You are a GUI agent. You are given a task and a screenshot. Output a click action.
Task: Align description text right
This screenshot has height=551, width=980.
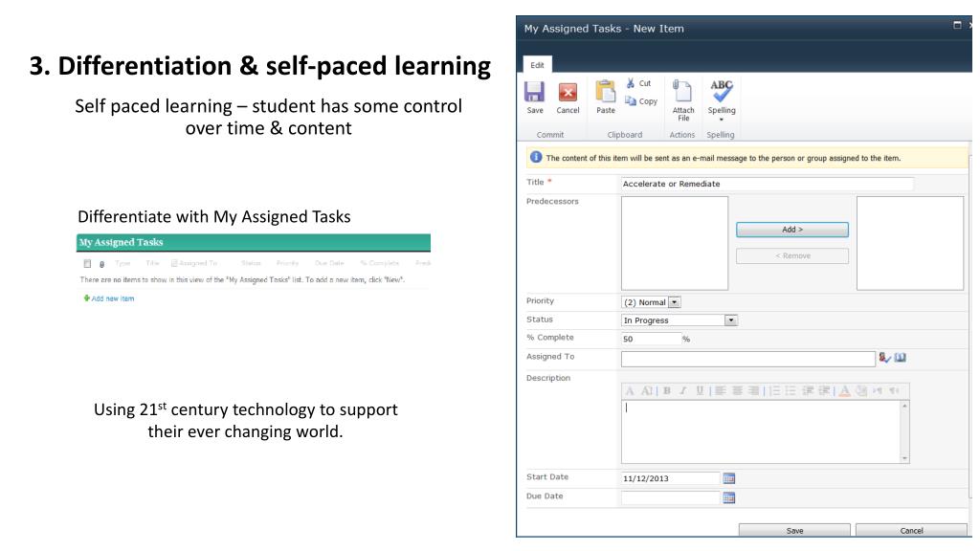coord(754,391)
